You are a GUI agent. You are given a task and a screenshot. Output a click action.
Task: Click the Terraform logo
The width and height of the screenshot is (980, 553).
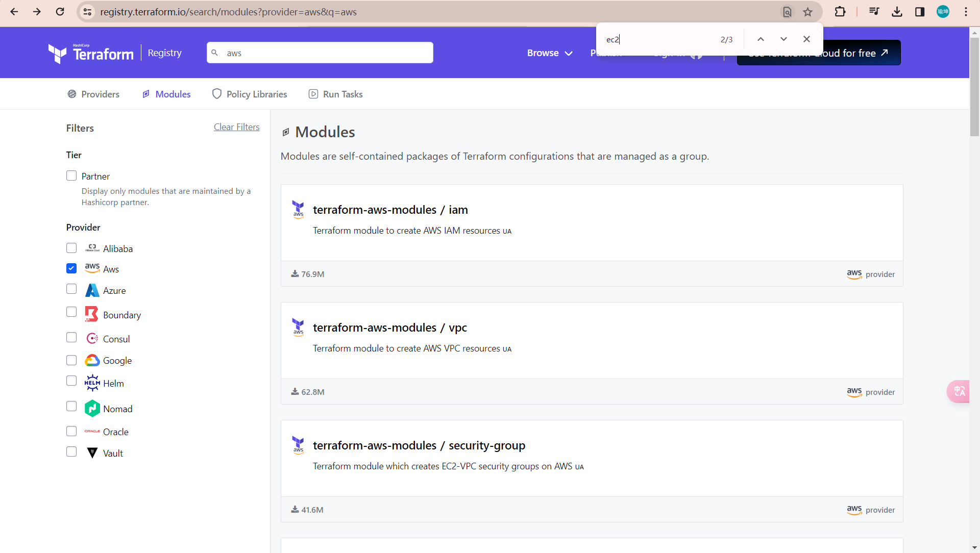[91, 53]
